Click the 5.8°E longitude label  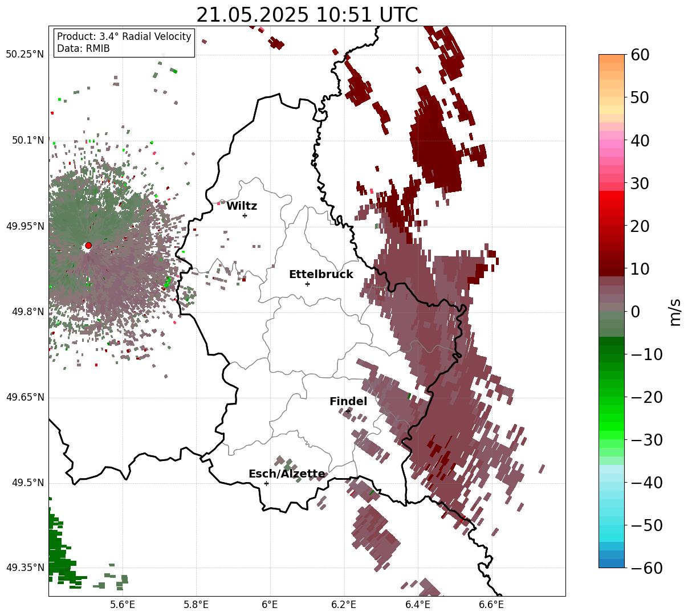point(197,605)
